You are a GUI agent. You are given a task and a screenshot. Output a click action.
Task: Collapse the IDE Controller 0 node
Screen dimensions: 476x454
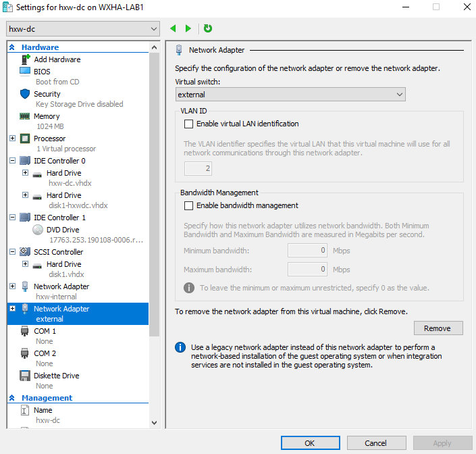(x=12, y=160)
